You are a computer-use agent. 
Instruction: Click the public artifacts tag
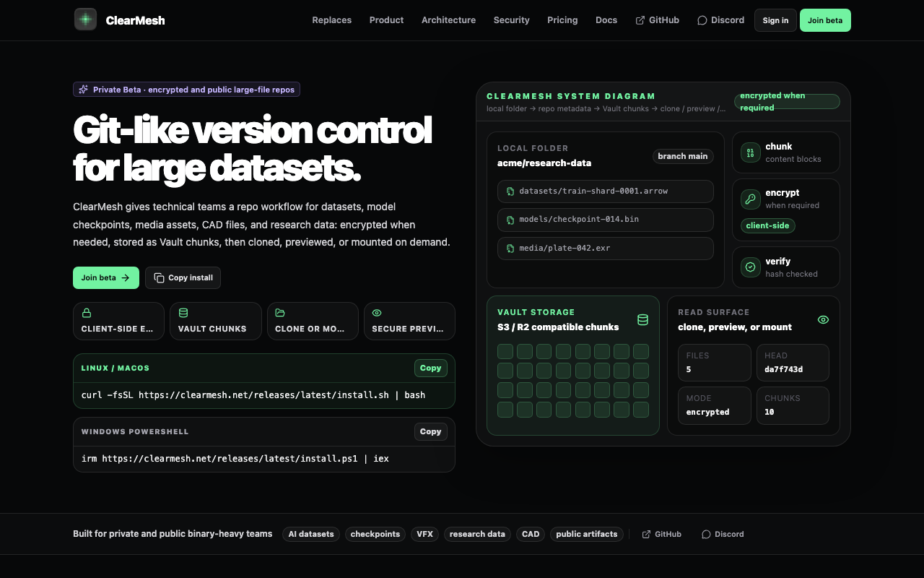(587, 535)
